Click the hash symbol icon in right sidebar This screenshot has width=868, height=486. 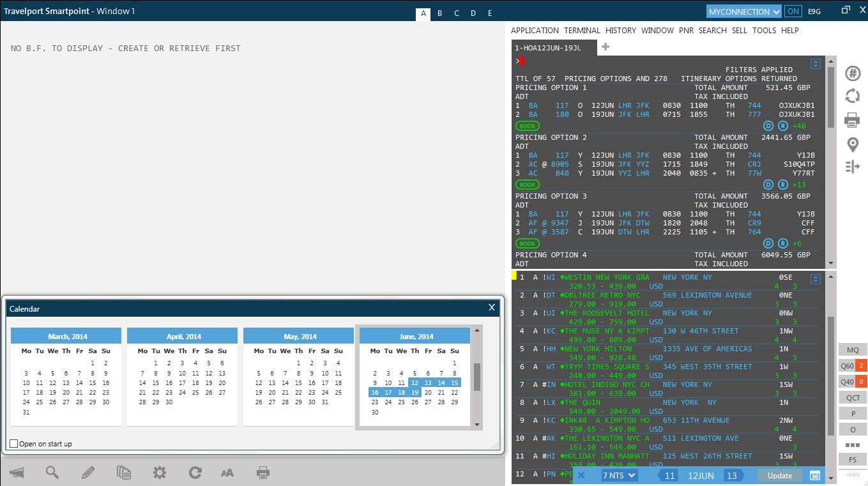[x=853, y=73]
